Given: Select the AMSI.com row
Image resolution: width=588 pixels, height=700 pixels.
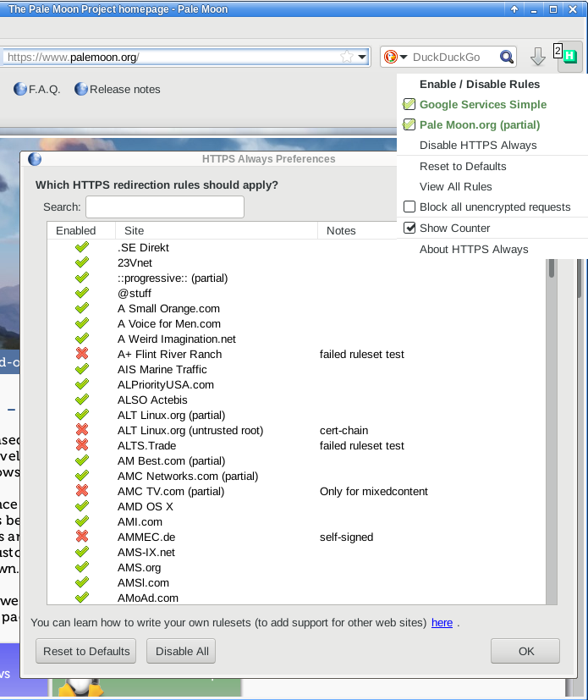Looking at the screenshot, I should 296,582.
